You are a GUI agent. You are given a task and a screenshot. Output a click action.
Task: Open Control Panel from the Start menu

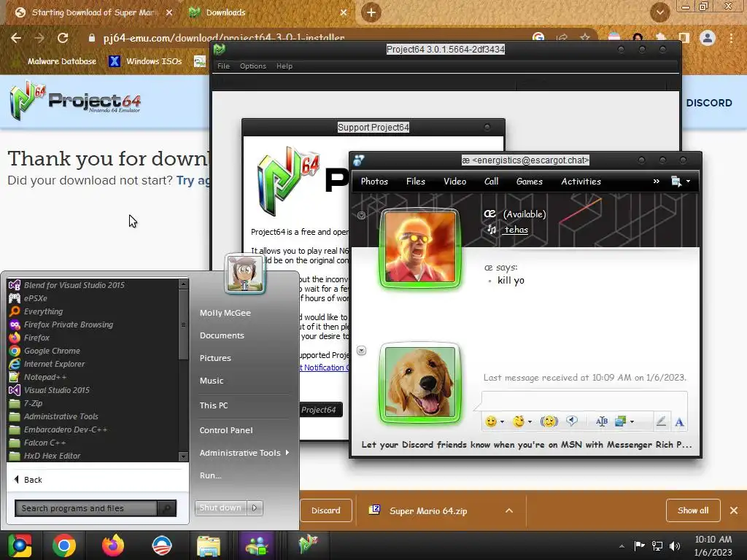[226, 430]
